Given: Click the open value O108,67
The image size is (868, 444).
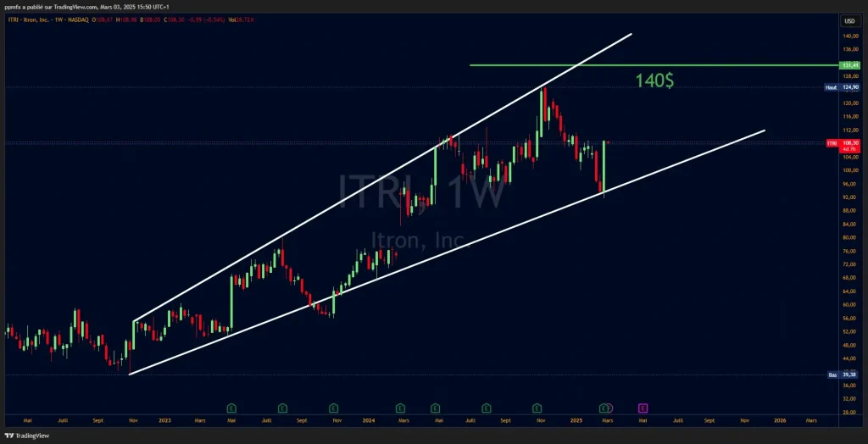Looking at the screenshot, I should [x=102, y=20].
